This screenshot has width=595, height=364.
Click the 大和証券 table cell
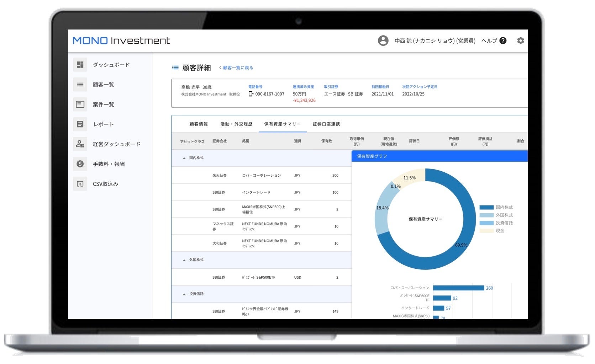coord(220,243)
